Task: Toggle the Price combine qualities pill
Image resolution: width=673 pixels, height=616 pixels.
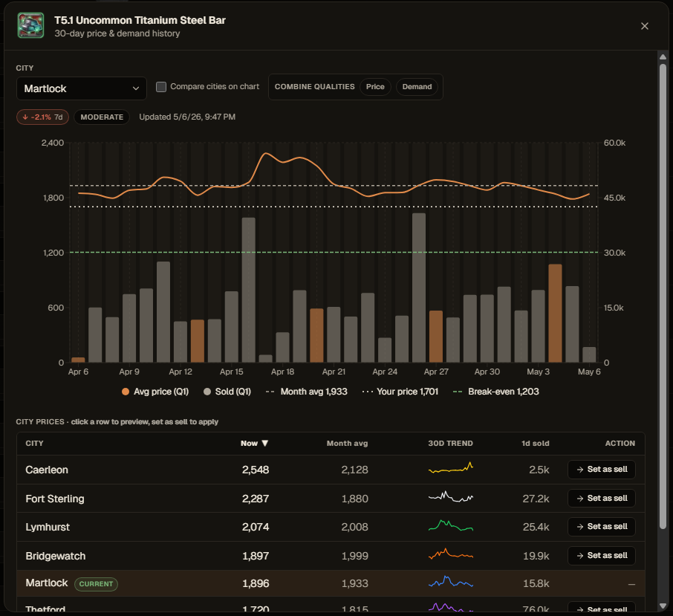Action: click(375, 87)
